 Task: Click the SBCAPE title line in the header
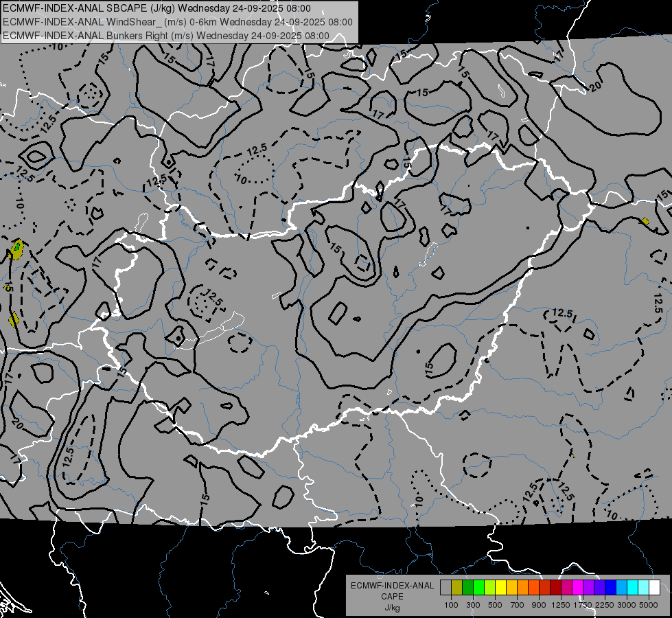coord(157,8)
